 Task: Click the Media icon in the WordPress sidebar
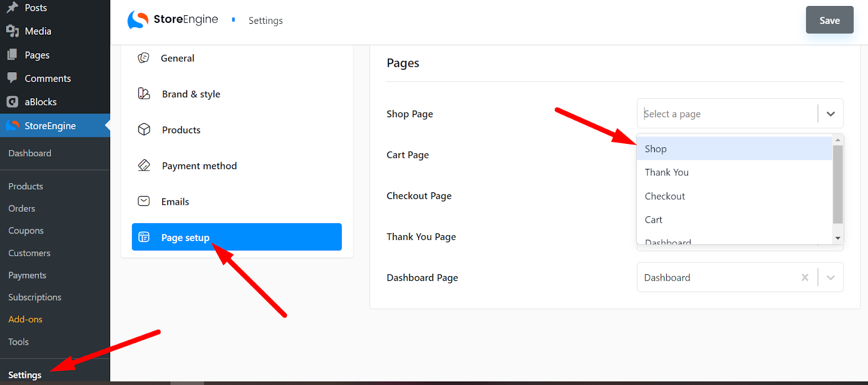[x=12, y=31]
